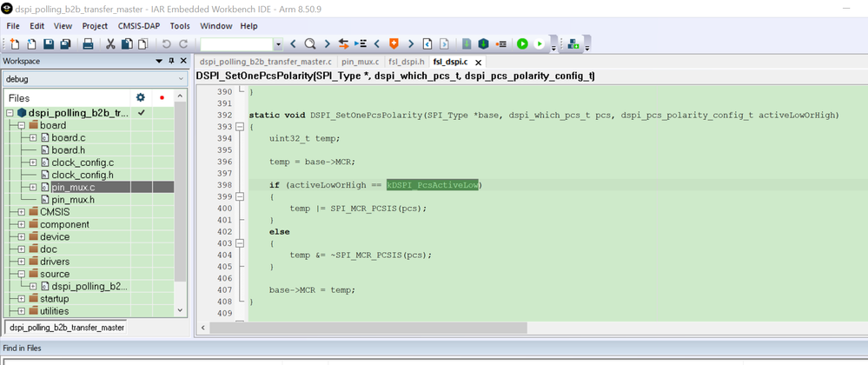
Task: Cut selection with scissors icon
Action: pos(110,43)
